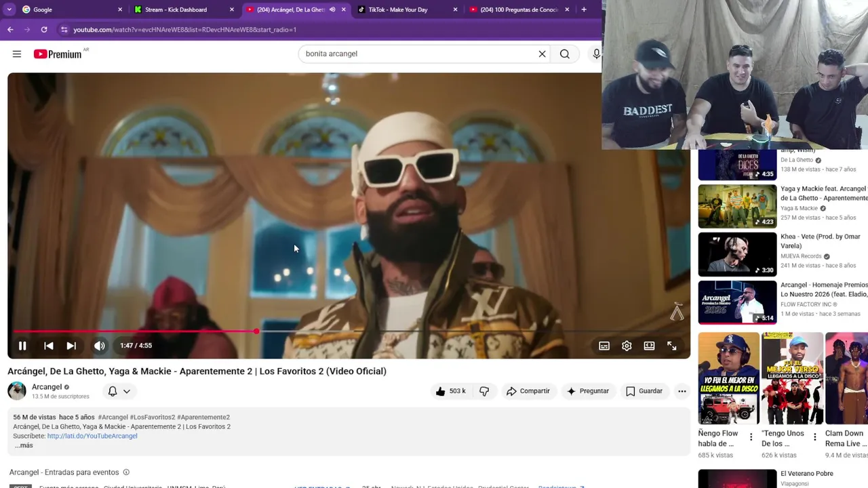868x488 pixels.
Task: Open "Tengo Unos De los" short
Action: [x=792, y=378]
